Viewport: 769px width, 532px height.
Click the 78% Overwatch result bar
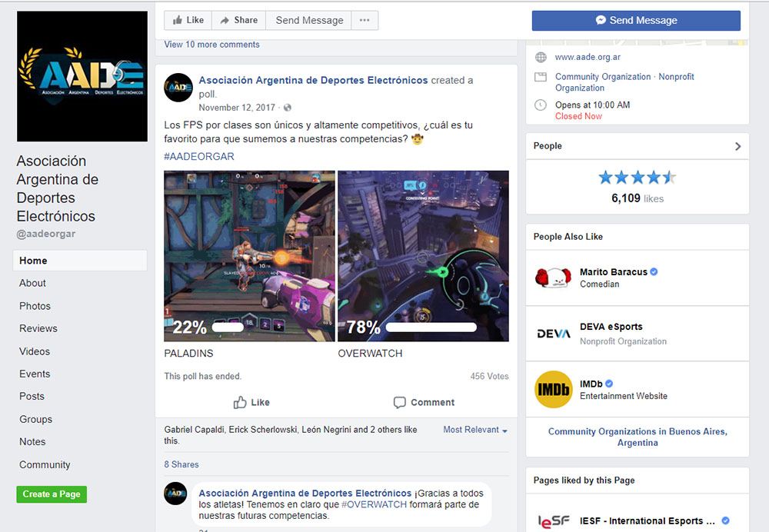click(431, 327)
